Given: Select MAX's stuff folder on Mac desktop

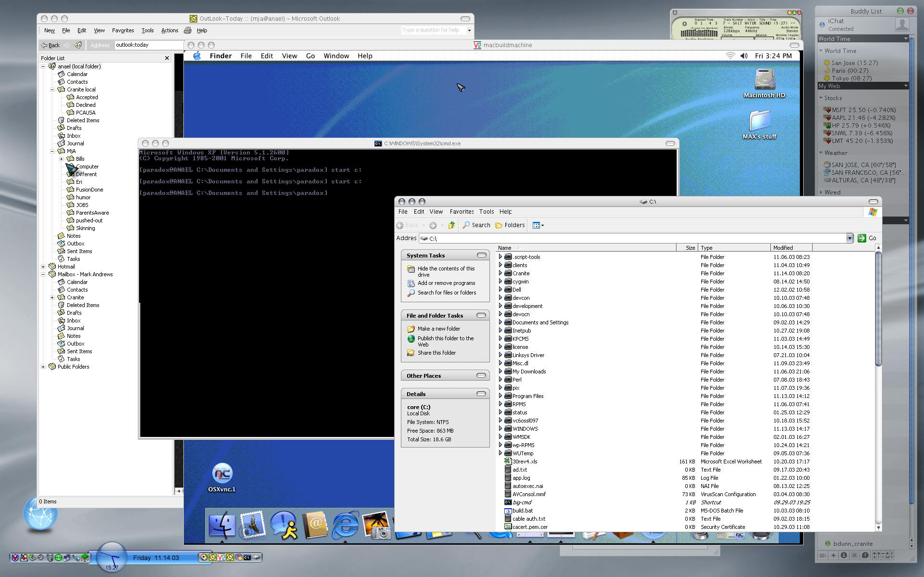Looking at the screenshot, I should pyautogui.click(x=759, y=125).
